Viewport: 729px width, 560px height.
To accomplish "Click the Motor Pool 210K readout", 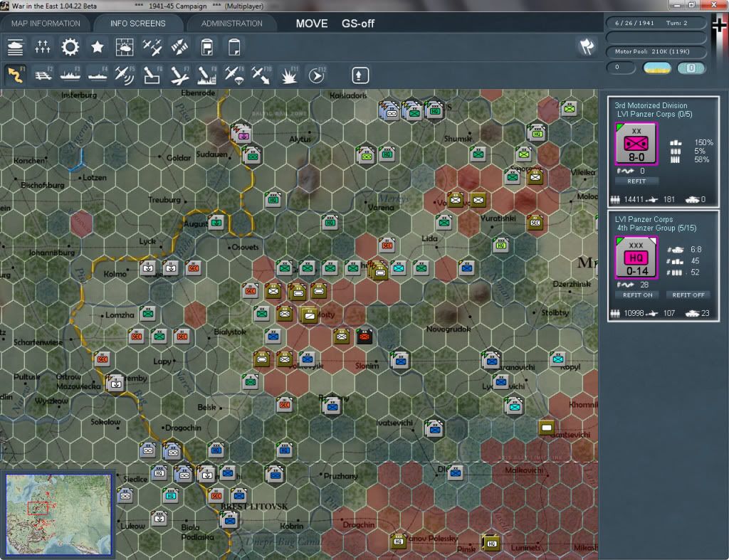I will click(656, 51).
